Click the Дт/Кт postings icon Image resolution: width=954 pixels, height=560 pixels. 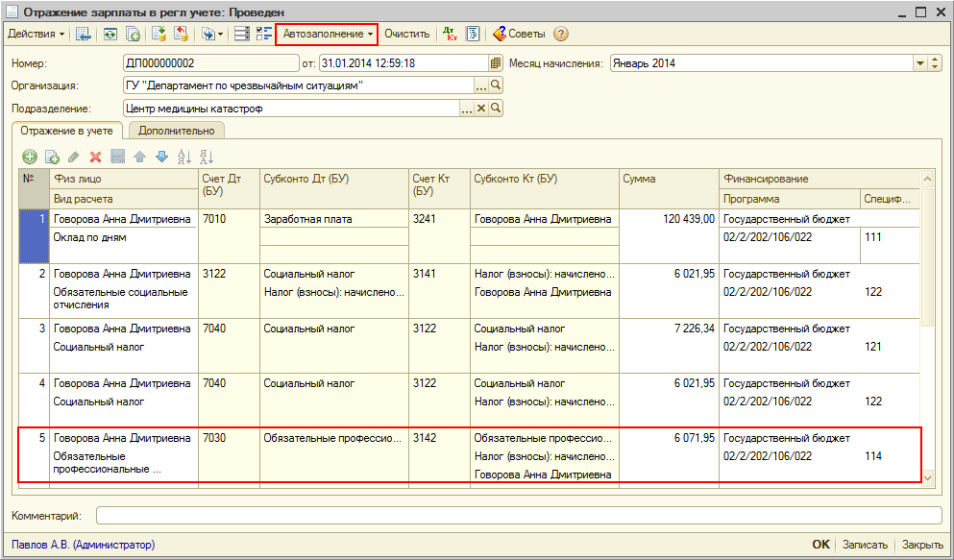[x=451, y=34]
